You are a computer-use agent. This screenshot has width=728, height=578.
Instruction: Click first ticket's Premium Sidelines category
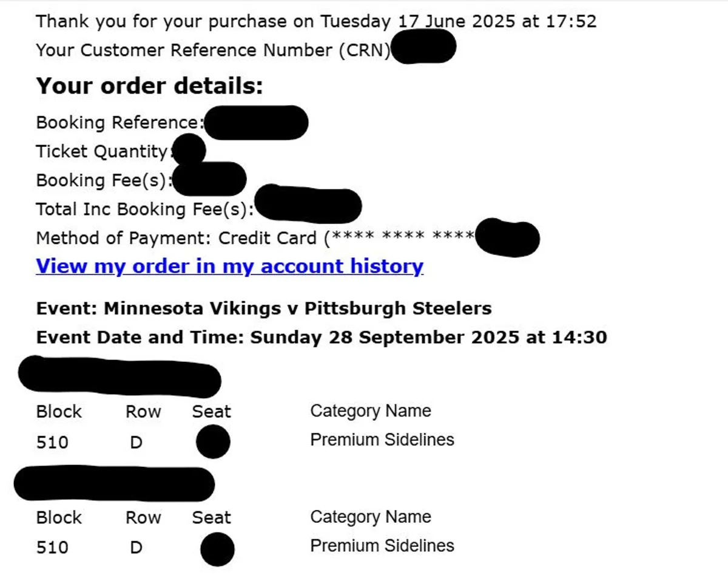click(382, 440)
